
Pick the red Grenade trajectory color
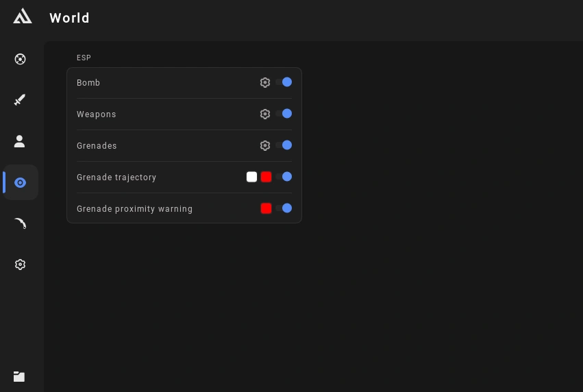(266, 177)
